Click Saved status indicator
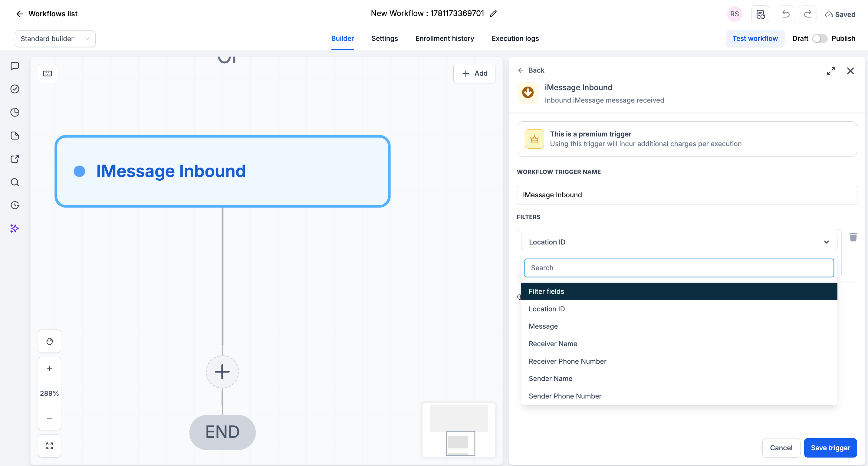Image resolution: width=868 pixels, height=466 pixels. click(840, 14)
